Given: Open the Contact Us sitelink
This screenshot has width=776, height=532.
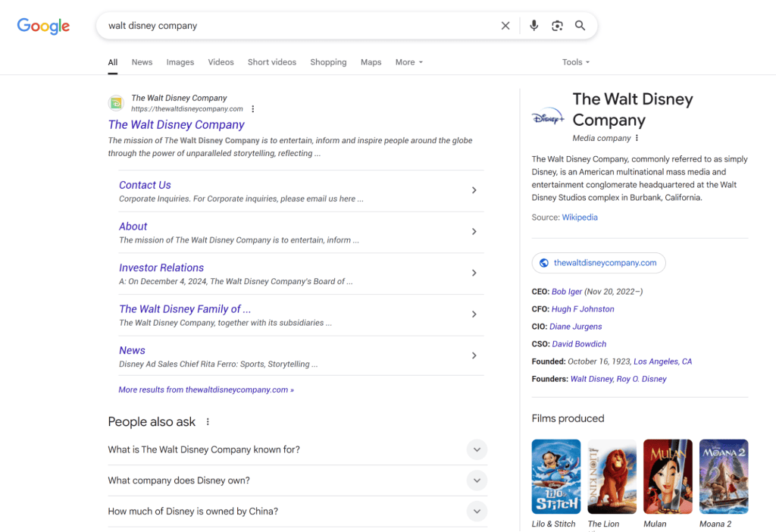Looking at the screenshot, I should coord(145,185).
